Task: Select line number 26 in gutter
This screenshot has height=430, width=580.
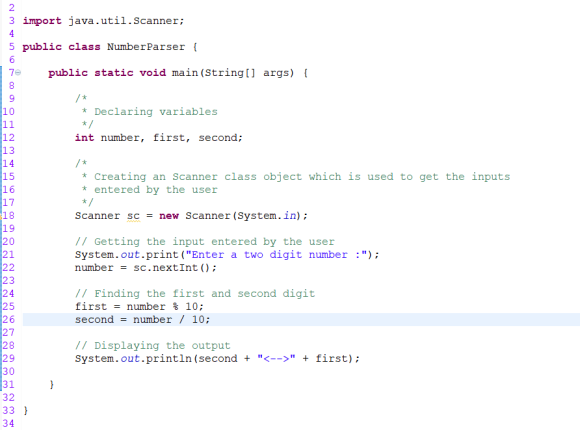Action: (x=9, y=320)
